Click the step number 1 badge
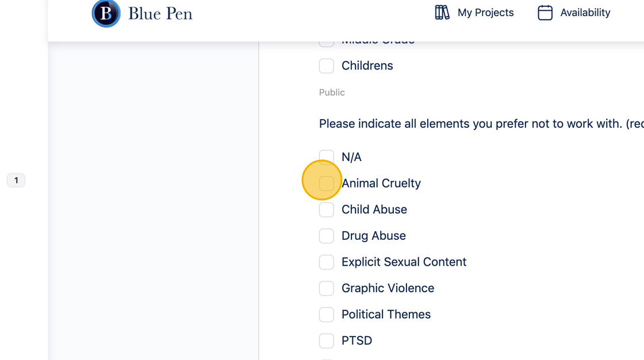Screen dimensions: 644x360 click(16, 181)
